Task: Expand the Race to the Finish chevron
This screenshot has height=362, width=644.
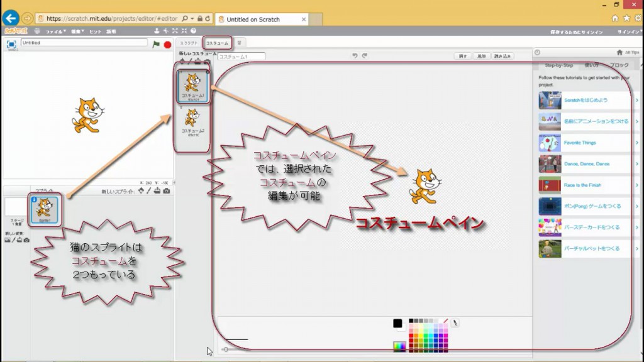Action: click(x=637, y=185)
